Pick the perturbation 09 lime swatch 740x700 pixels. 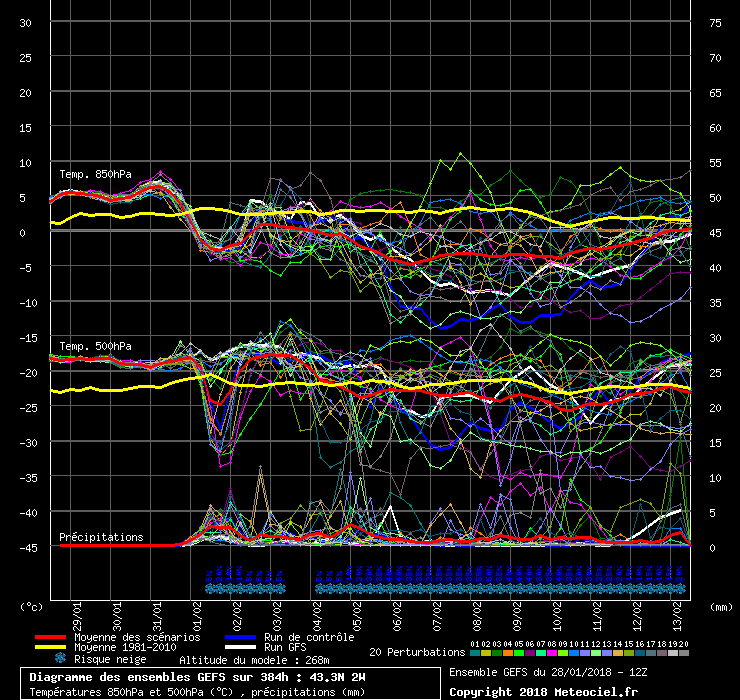pyautogui.click(x=563, y=653)
